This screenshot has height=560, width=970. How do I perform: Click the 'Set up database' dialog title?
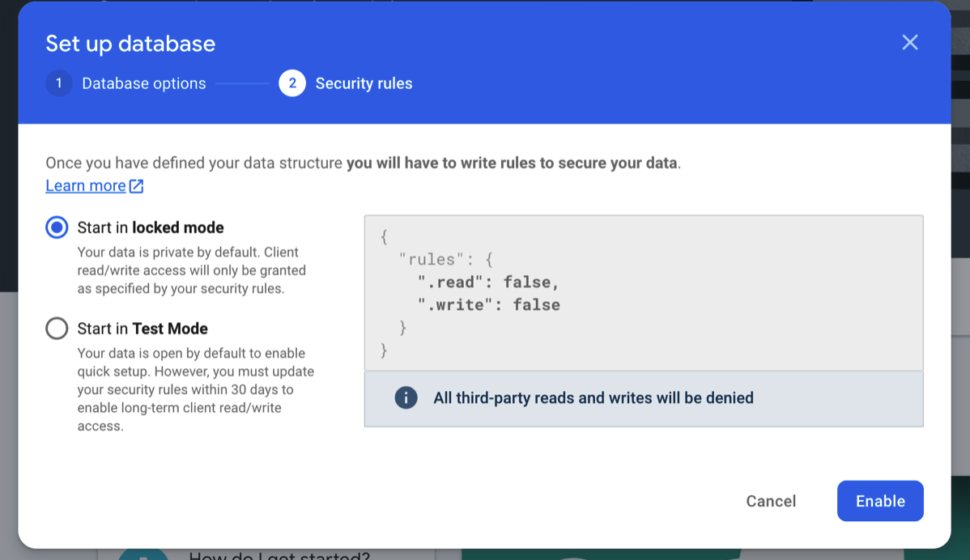point(130,43)
